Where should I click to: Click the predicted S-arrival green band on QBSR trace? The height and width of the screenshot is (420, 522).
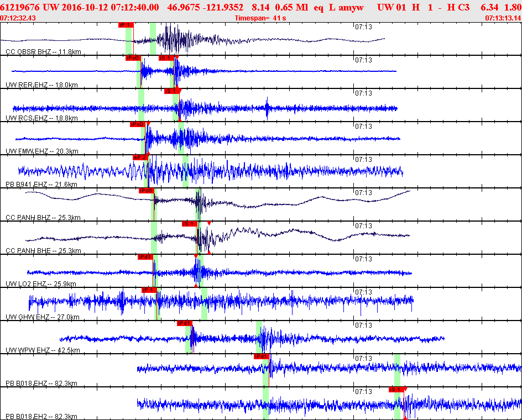click(x=153, y=39)
